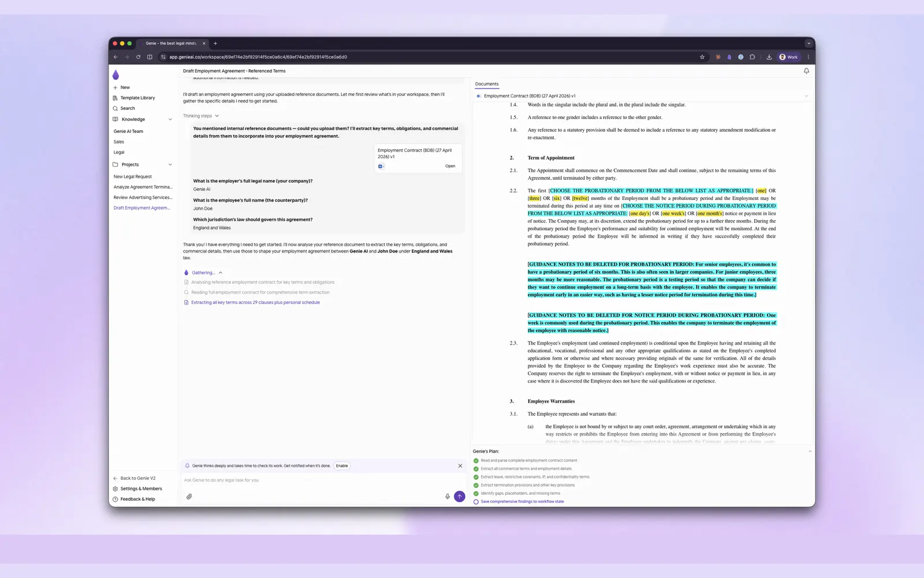This screenshot has width=924, height=578.
Task: Select the Sales knowledge folder
Action: [118, 142]
